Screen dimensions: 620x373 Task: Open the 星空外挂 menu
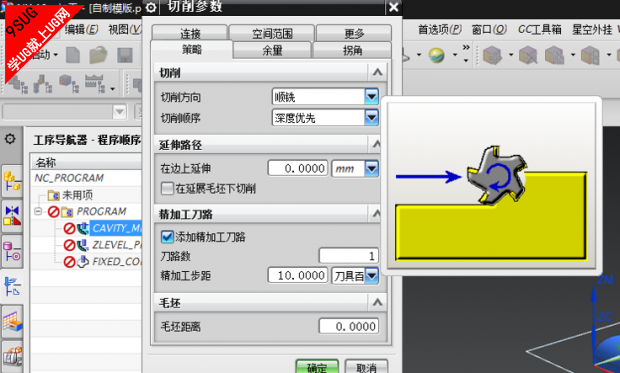click(592, 29)
